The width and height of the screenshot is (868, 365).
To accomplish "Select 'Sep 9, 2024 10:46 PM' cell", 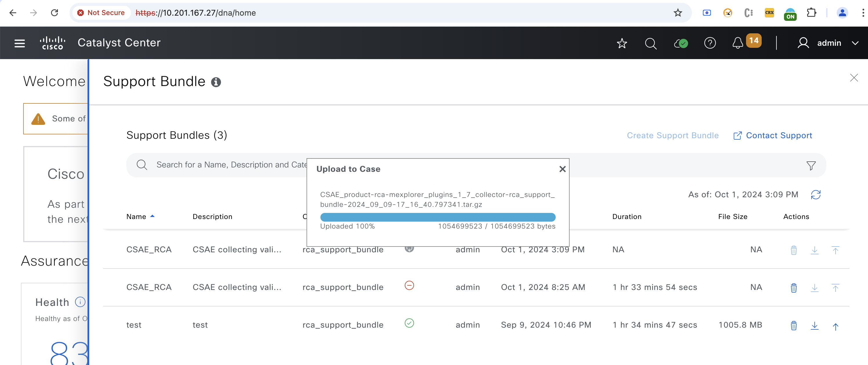I will (546, 325).
